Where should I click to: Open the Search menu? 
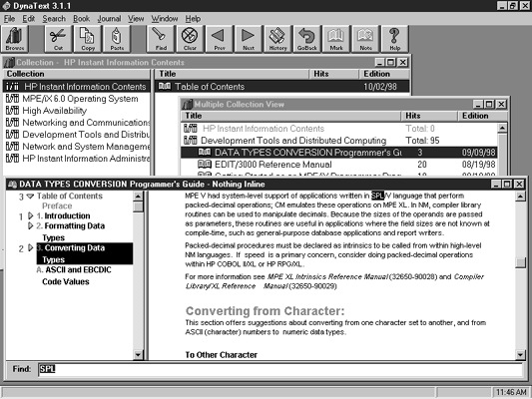point(54,19)
